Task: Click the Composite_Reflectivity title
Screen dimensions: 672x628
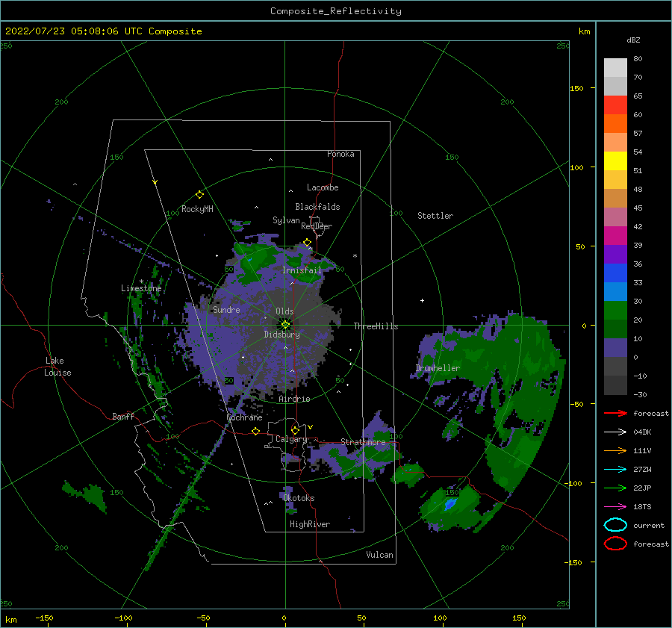Action: [336, 10]
